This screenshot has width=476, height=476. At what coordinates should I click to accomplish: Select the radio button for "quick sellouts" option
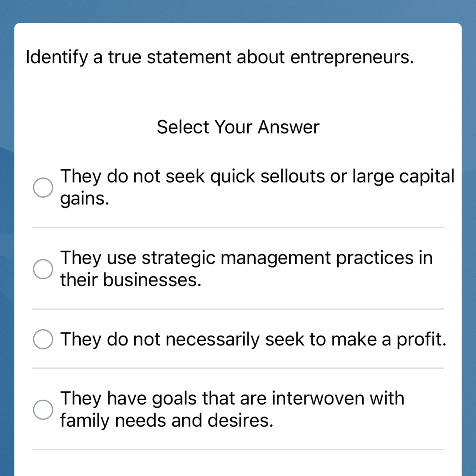click(x=43, y=187)
